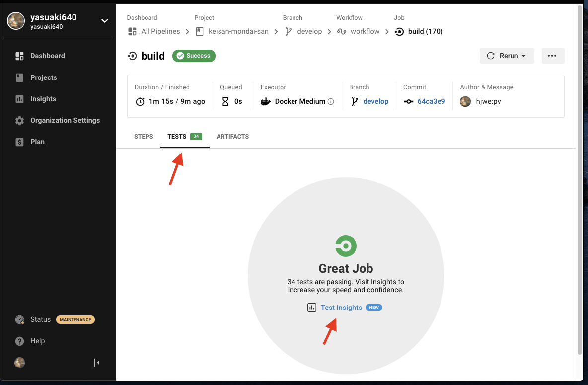Image resolution: width=588 pixels, height=385 pixels.
Task: Click the Status gauge icon
Action: pos(19,320)
